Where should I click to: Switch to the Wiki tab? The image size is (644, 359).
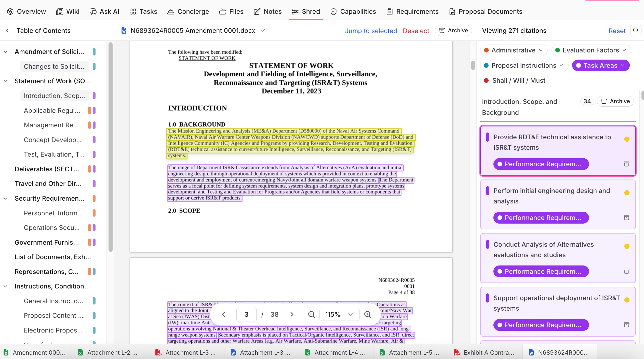tap(68, 11)
